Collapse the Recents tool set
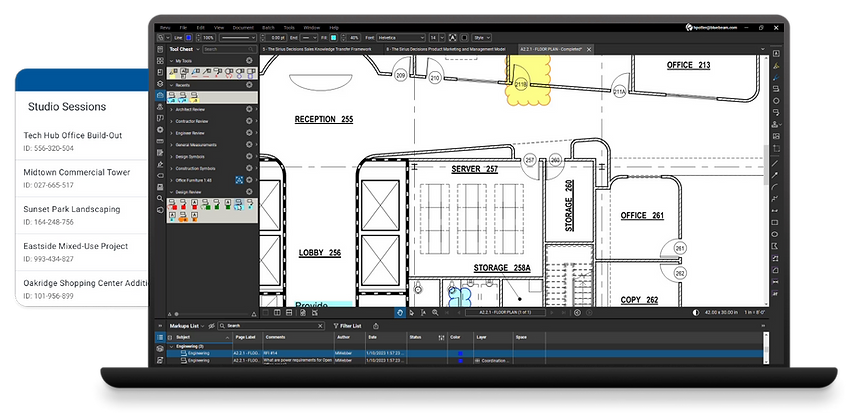Image resolution: width=855 pixels, height=420 pixels. (x=170, y=85)
